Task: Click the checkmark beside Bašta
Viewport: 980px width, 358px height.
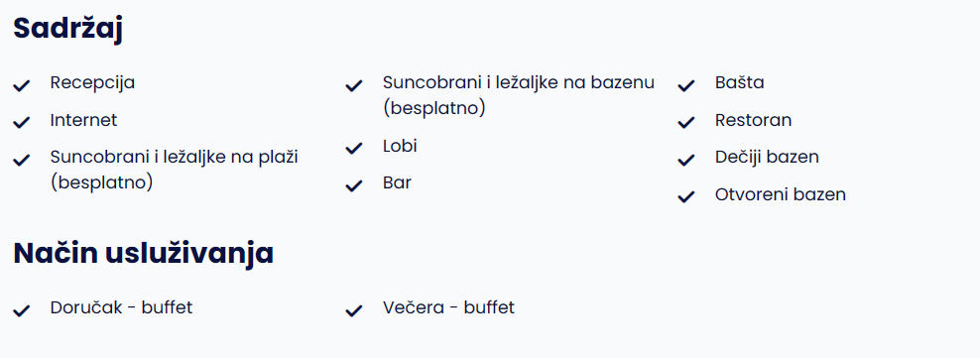Action: 686,85
